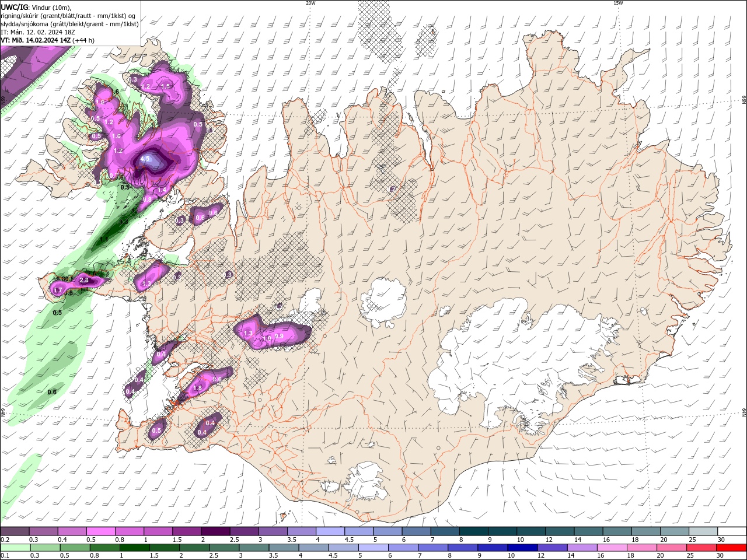
Task: Click the 'slydda/snjókoma' legend description line
Action: point(70,24)
